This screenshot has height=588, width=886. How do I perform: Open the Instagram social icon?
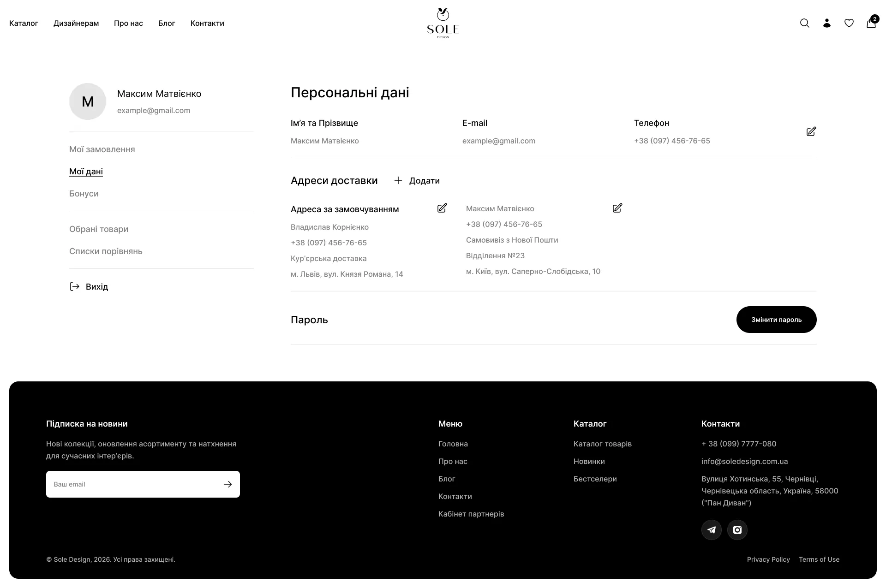[737, 530]
